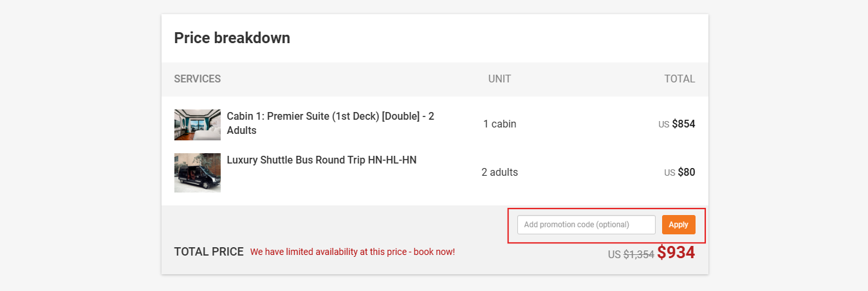Click the UNIT column header
Screen dimensions: 868x291
pos(499,79)
